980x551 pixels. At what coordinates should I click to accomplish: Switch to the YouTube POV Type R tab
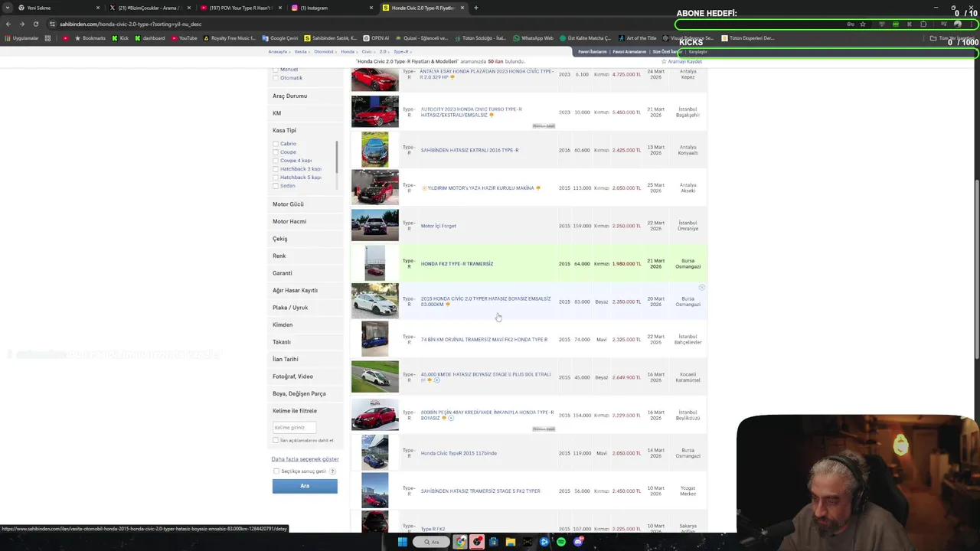point(241,8)
